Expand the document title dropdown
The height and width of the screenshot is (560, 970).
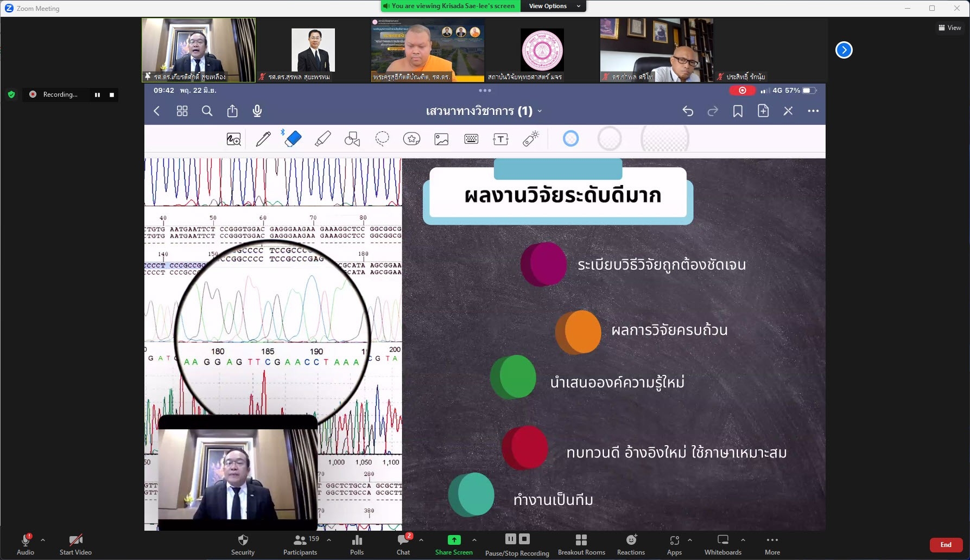click(540, 111)
